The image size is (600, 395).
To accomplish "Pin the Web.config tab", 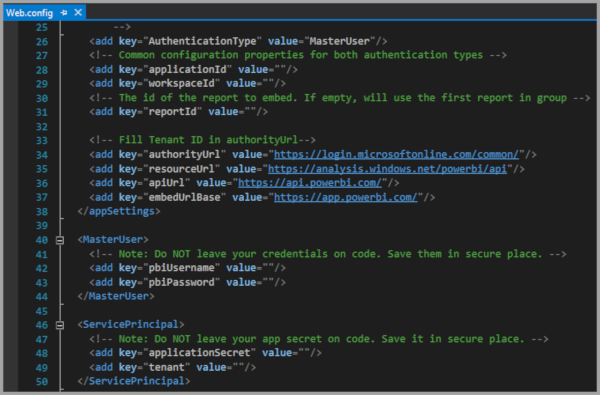I will click(64, 13).
